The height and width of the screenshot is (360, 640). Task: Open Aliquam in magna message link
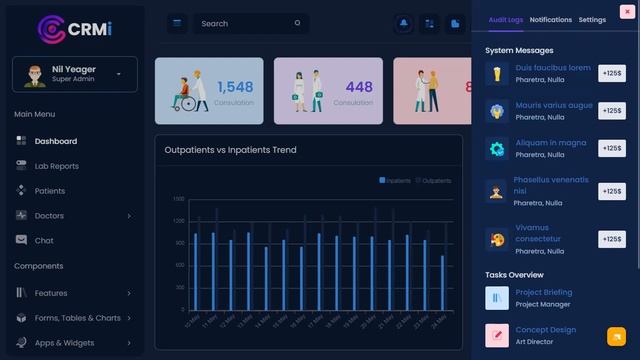[x=551, y=143]
